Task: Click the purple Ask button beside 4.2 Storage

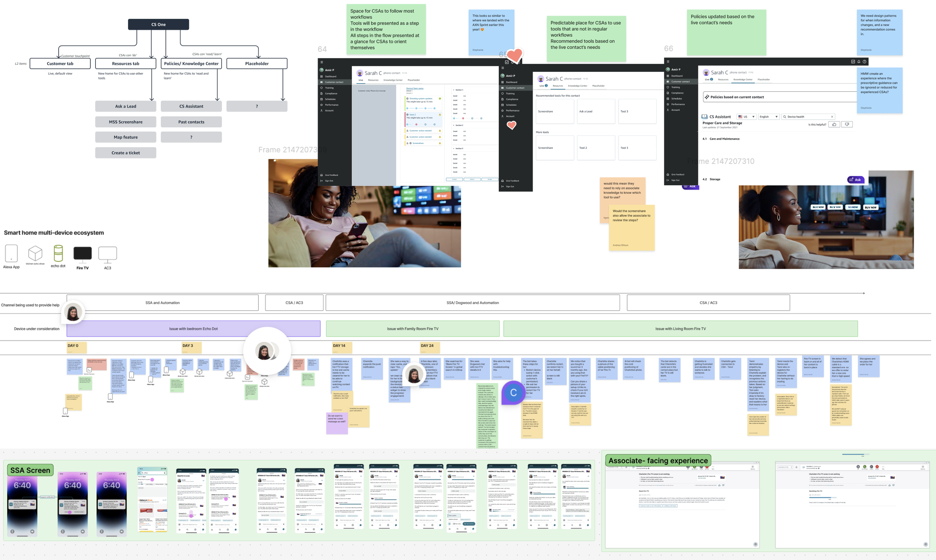Action: 855,180
